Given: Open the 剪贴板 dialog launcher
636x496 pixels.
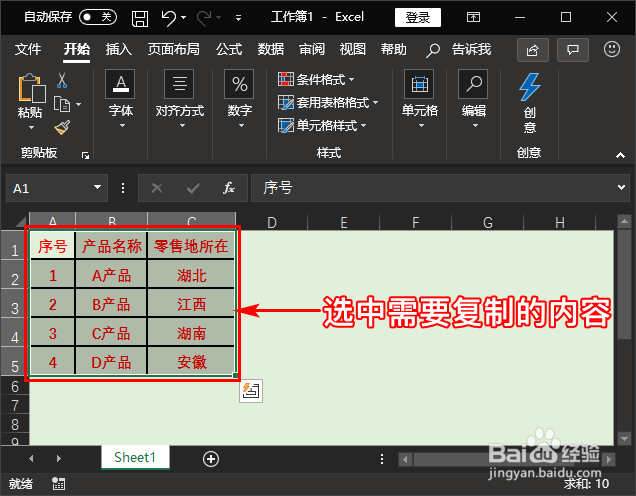Looking at the screenshot, I should click(x=85, y=155).
